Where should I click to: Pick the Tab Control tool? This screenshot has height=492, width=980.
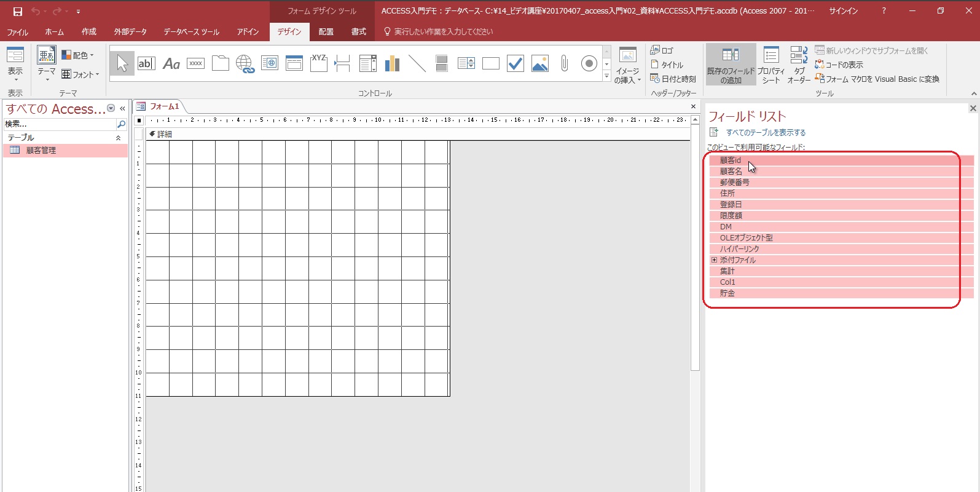click(220, 63)
